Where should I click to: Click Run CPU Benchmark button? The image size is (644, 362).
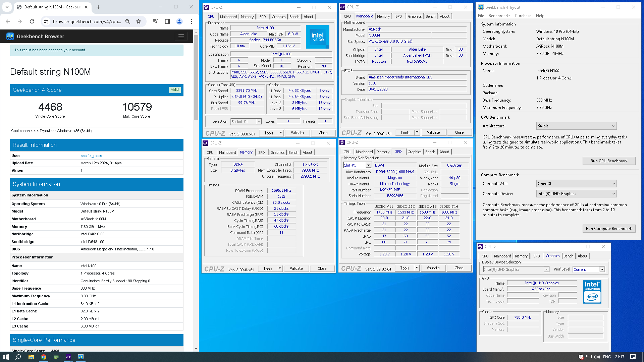609,161
